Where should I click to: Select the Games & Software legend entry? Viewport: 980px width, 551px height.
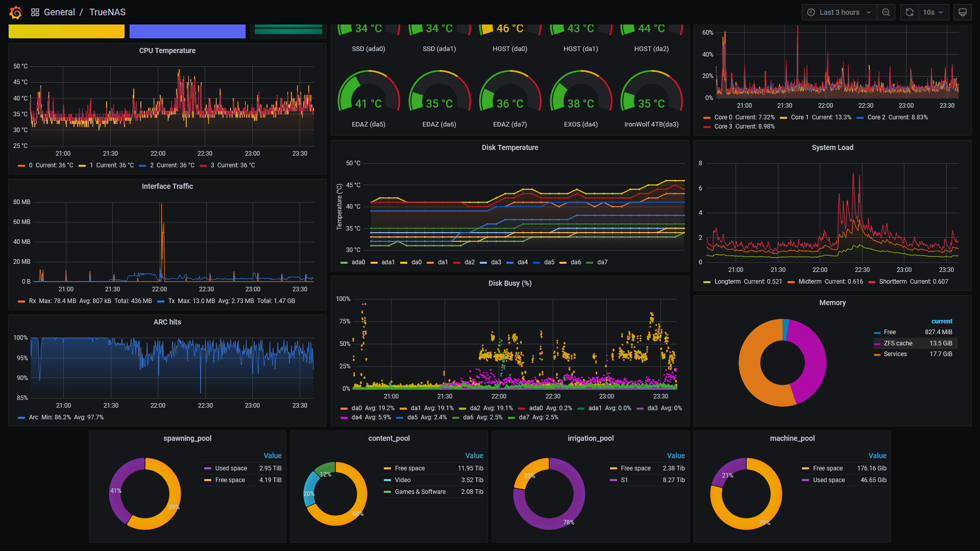pyautogui.click(x=420, y=492)
